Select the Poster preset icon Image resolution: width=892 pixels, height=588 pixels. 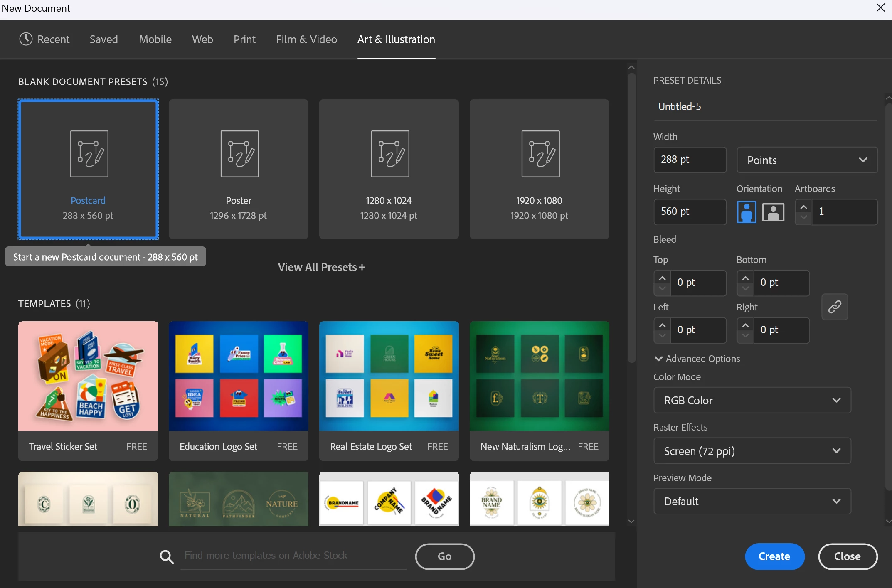(239, 154)
